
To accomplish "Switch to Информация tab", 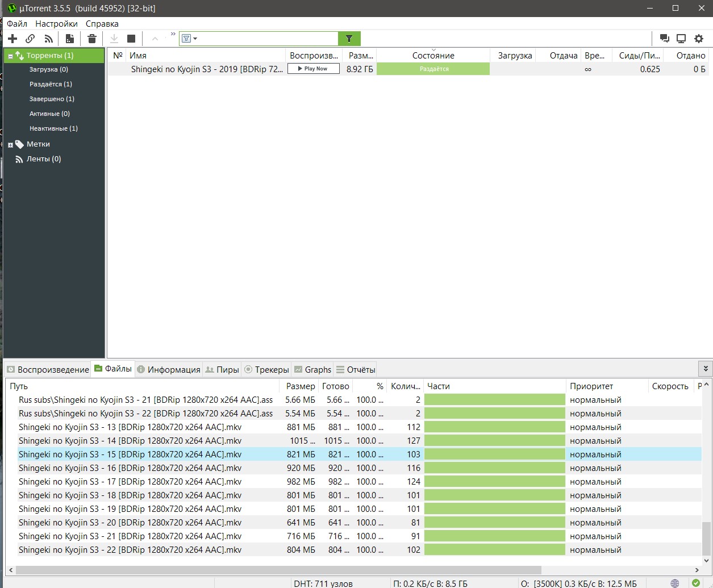I will tap(169, 369).
